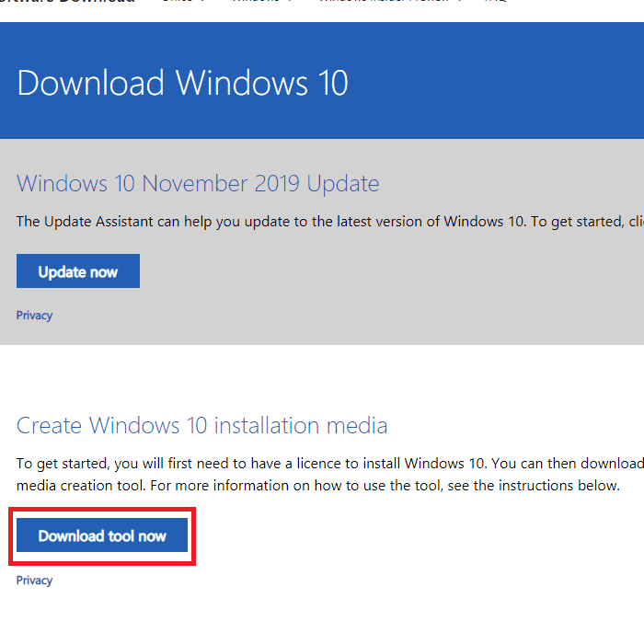Click the Download Windows 10 banner heading
This screenshot has width=644, height=644.
[x=183, y=84]
